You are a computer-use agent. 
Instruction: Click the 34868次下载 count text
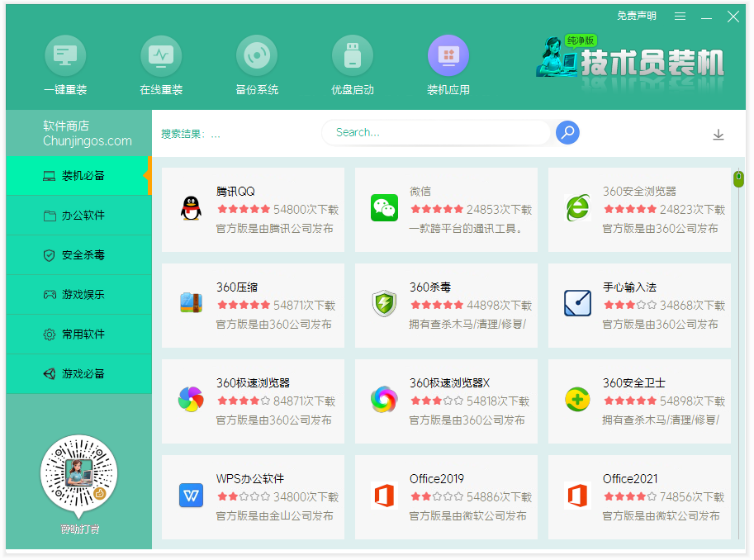click(692, 306)
